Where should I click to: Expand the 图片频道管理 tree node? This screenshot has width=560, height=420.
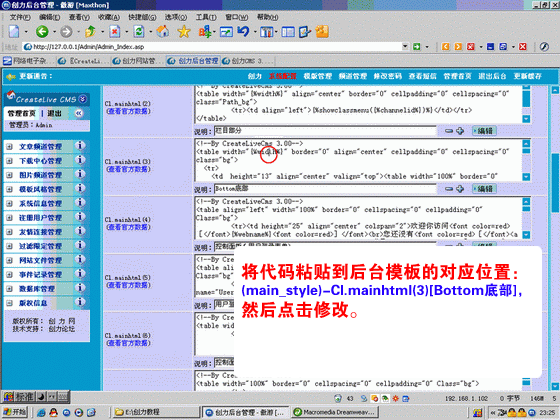point(9,175)
